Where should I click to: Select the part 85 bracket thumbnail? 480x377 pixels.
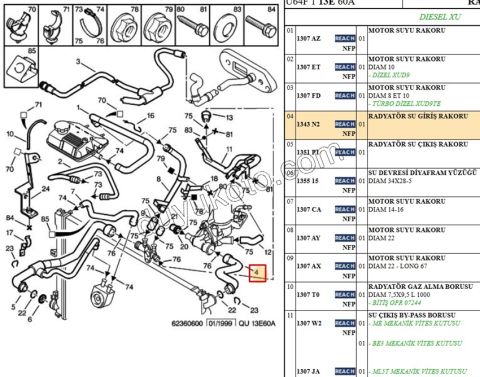[x=21, y=67]
